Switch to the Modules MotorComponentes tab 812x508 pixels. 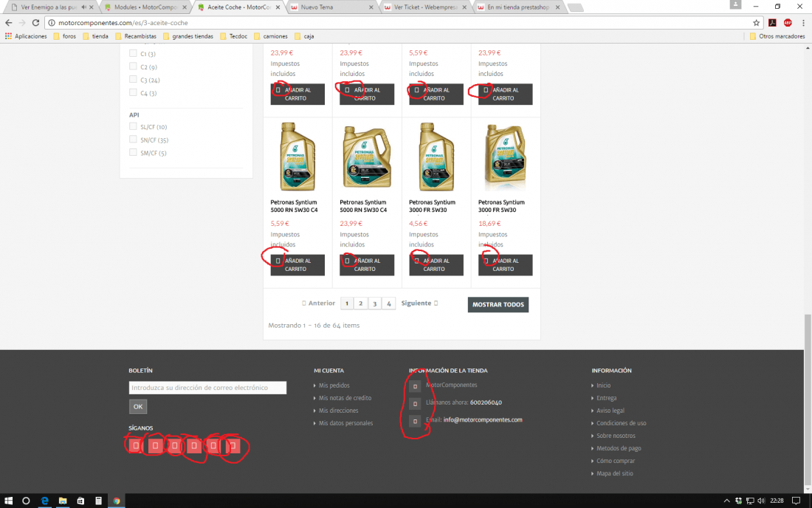[x=145, y=7]
